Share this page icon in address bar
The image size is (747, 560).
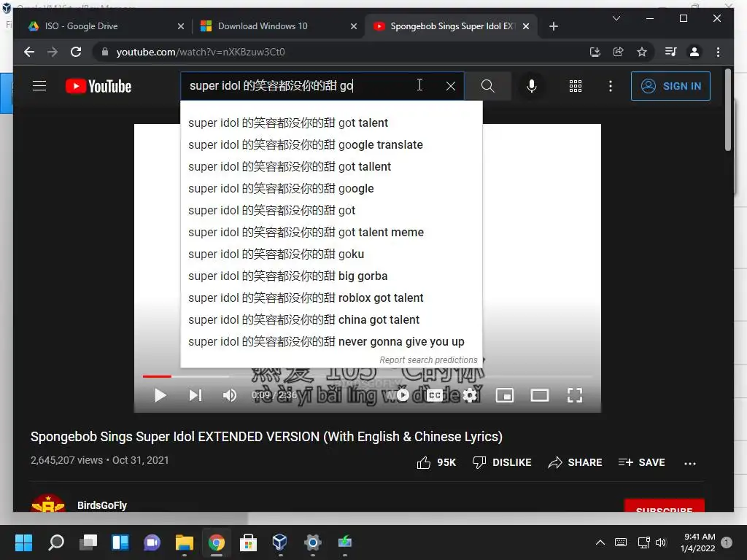coord(619,52)
